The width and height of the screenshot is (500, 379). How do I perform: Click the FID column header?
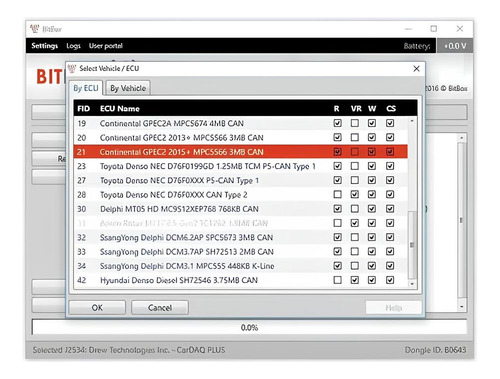[x=83, y=109]
